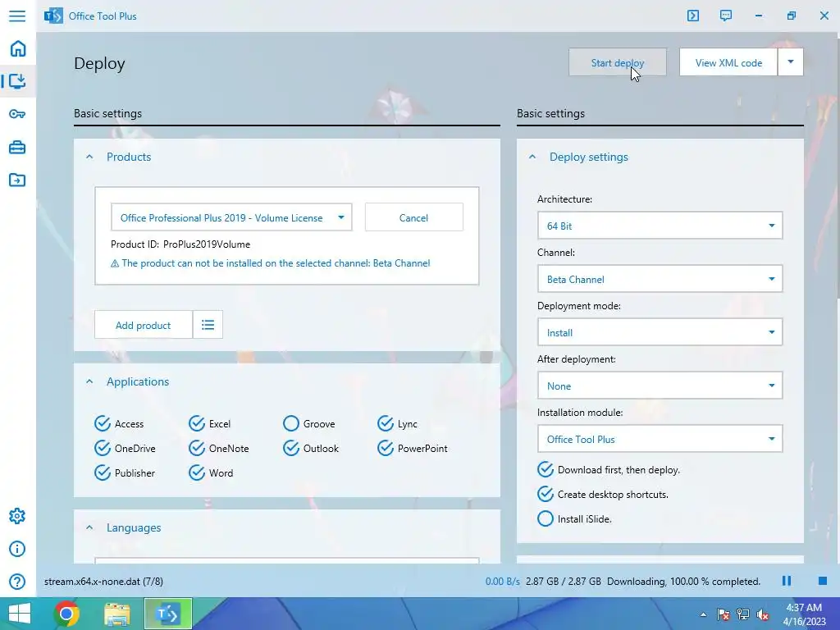Click the ProPlus2019Volume product ID text
This screenshot has width=840, height=630.
click(x=207, y=244)
